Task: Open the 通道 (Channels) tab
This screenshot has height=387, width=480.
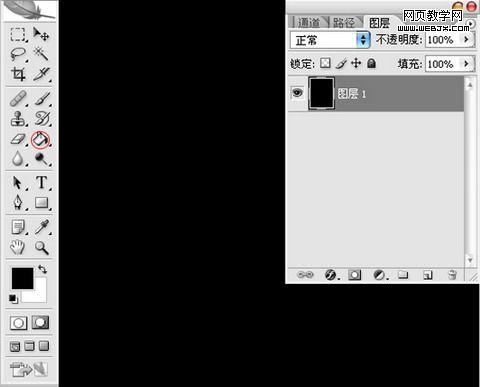Action: (x=309, y=23)
